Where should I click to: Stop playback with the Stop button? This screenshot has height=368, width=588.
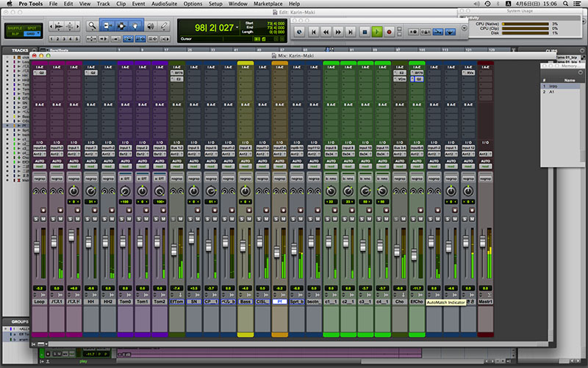tap(364, 32)
